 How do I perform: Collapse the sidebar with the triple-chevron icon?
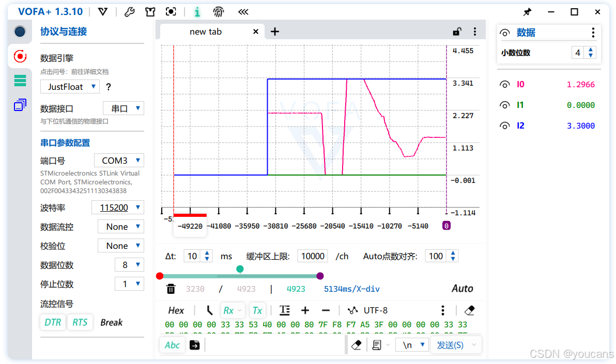coord(243,12)
